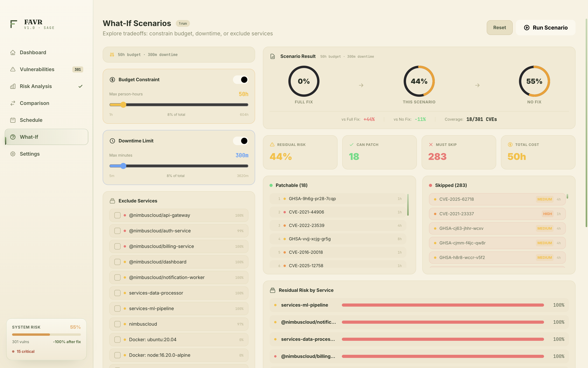Click the Comparison arrows icon
This screenshot has width=588, height=368.
[x=13, y=103]
